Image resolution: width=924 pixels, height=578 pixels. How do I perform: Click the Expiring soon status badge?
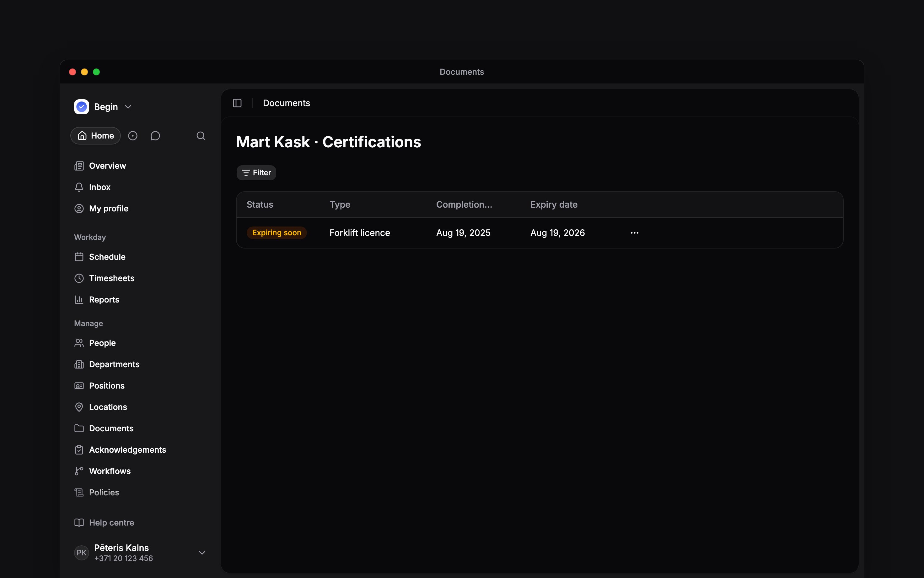click(277, 233)
